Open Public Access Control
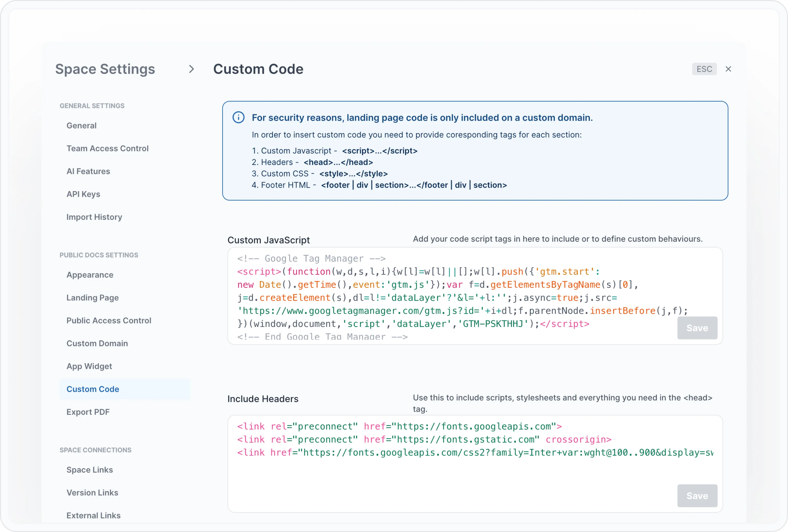This screenshot has height=532, width=788. tap(109, 321)
